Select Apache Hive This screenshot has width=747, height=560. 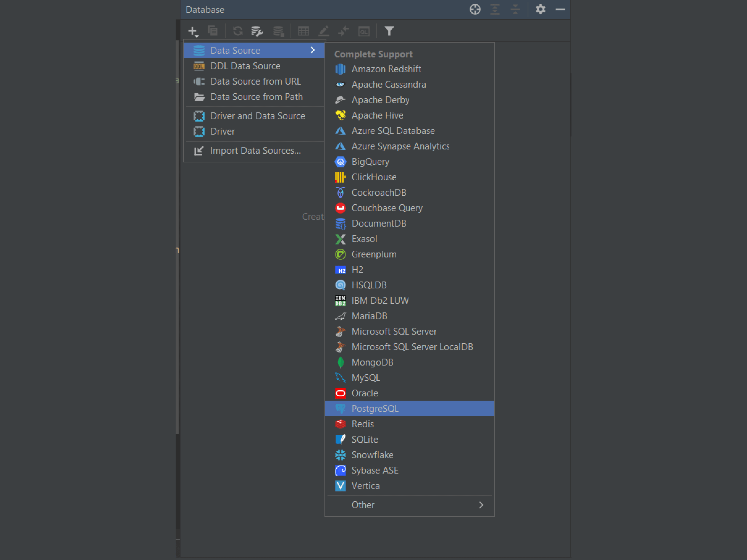(410, 115)
